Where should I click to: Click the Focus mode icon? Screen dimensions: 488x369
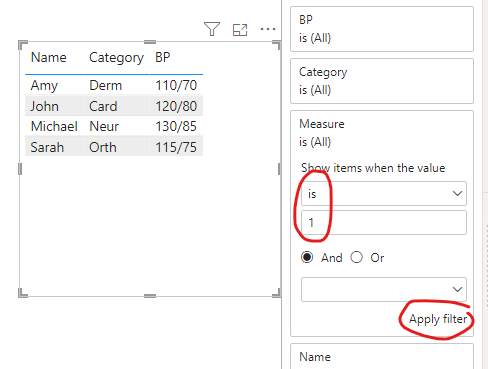[240, 30]
